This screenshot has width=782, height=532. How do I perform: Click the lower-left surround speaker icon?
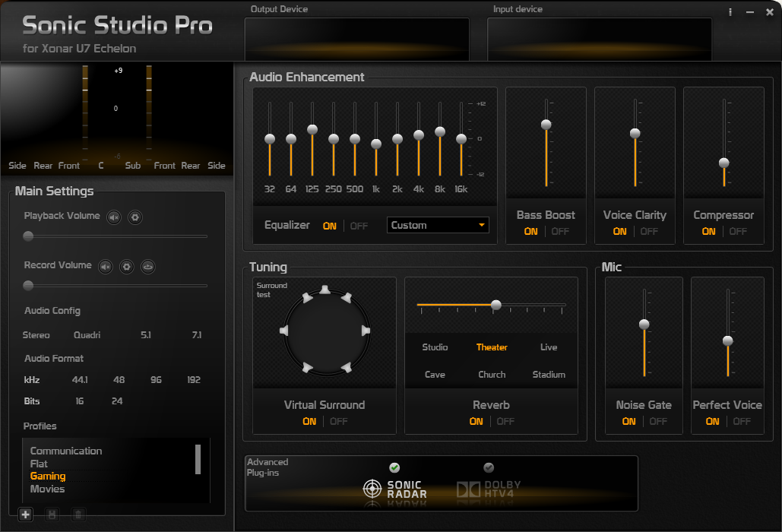point(307,368)
